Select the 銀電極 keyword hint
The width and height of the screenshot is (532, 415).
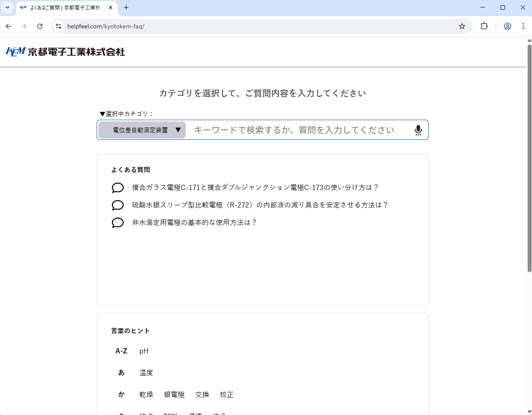(174, 395)
